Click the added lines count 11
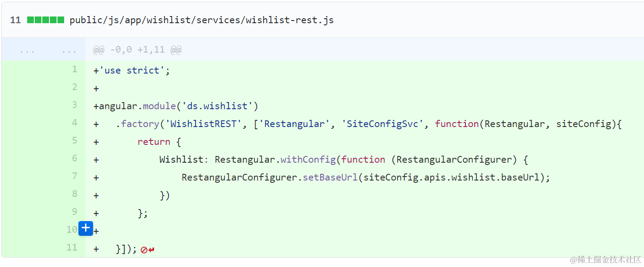The width and height of the screenshot is (644, 267). click(x=15, y=20)
